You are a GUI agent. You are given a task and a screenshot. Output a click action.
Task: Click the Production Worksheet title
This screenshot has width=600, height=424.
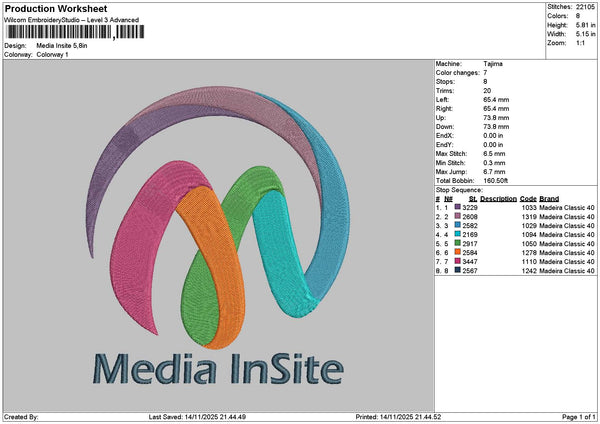(x=56, y=8)
